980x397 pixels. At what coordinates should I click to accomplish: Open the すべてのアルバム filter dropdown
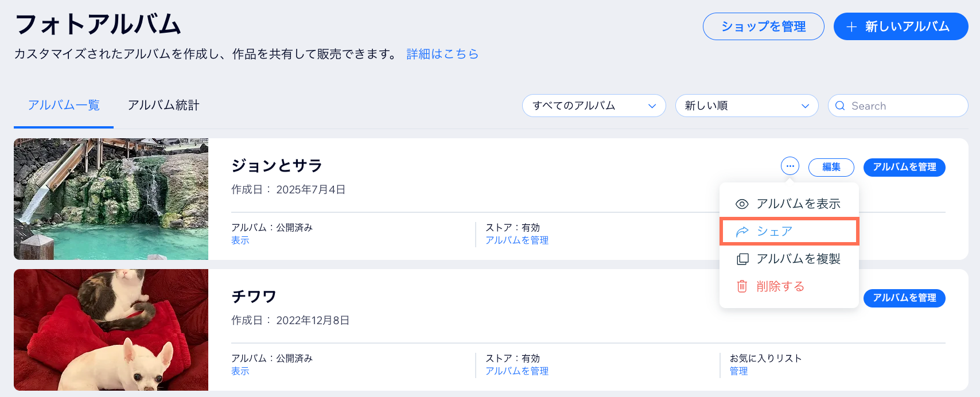point(593,106)
